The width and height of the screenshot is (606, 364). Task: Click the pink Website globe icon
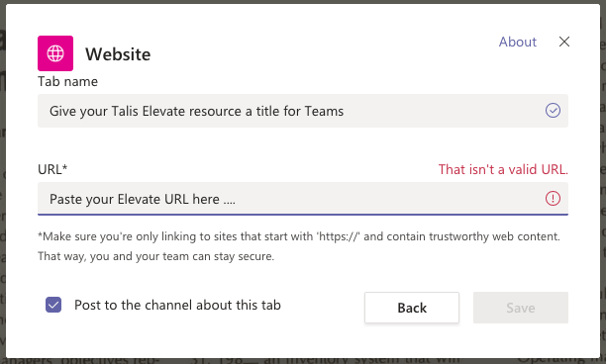pos(55,53)
